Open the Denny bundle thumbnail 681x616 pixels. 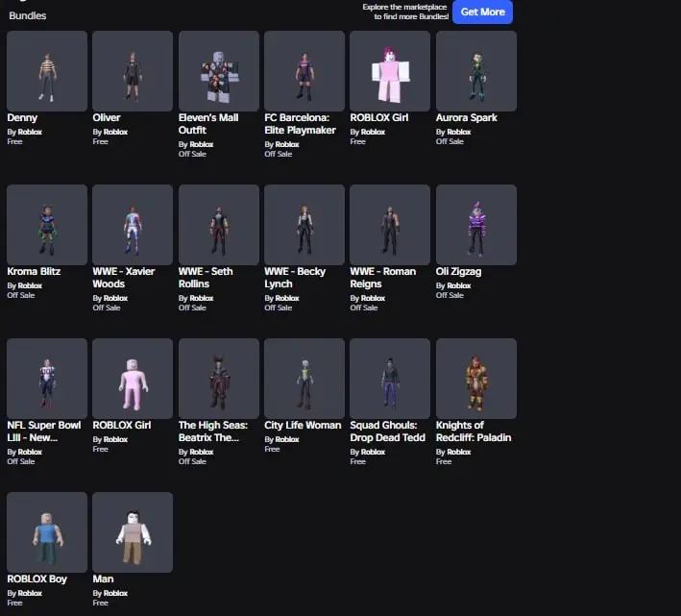[x=47, y=71]
